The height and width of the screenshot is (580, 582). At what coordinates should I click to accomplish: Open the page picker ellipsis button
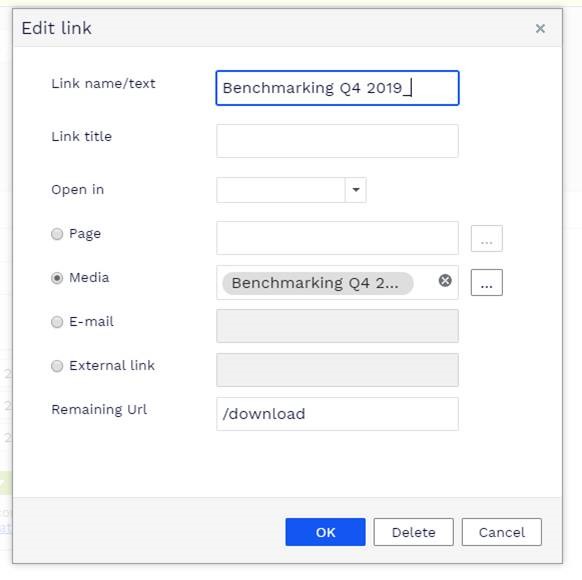(487, 238)
